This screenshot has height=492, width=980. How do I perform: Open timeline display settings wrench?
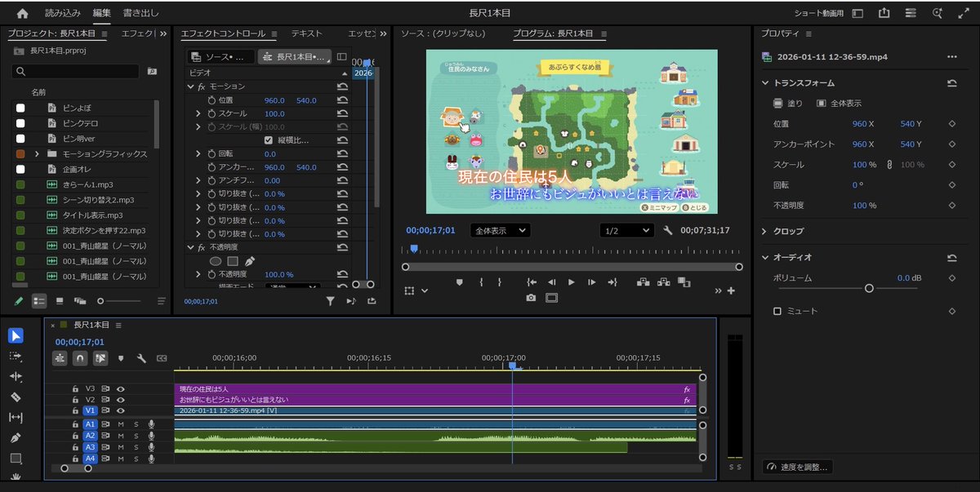(141, 358)
